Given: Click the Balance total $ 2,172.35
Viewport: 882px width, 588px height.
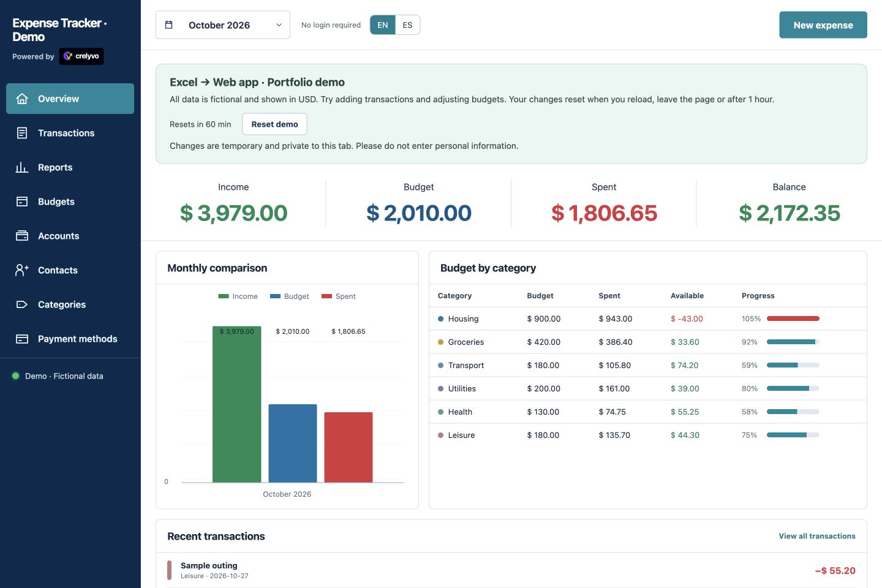Looking at the screenshot, I should [x=790, y=213].
